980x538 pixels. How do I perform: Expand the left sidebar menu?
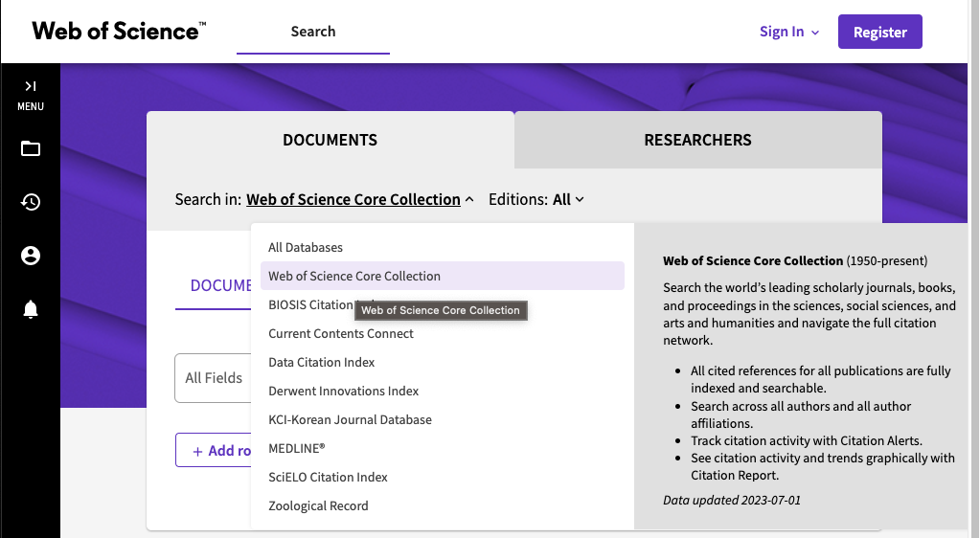[x=31, y=94]
